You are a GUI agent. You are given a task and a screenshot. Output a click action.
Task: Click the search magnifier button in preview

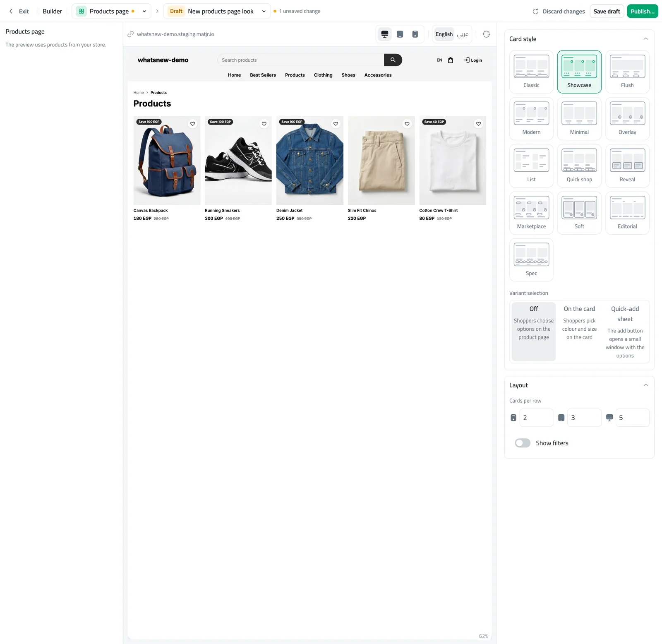pyautogui.click(x=393, y=60)
